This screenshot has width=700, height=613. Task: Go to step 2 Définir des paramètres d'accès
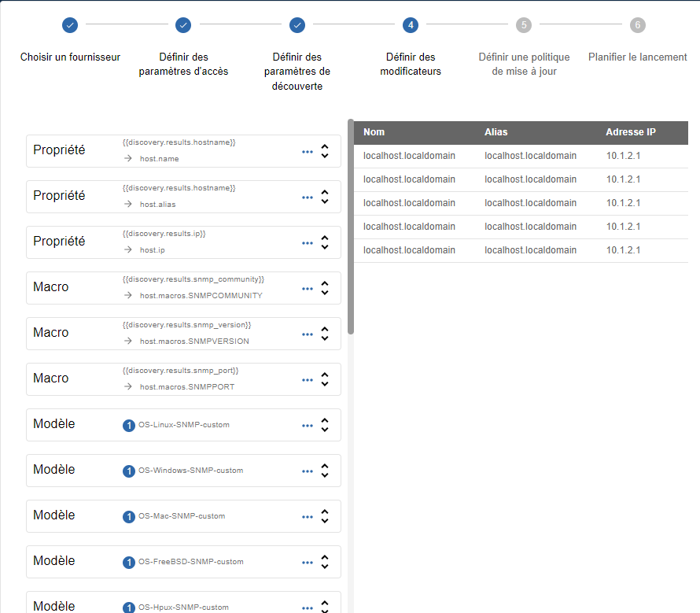point(183,25)
